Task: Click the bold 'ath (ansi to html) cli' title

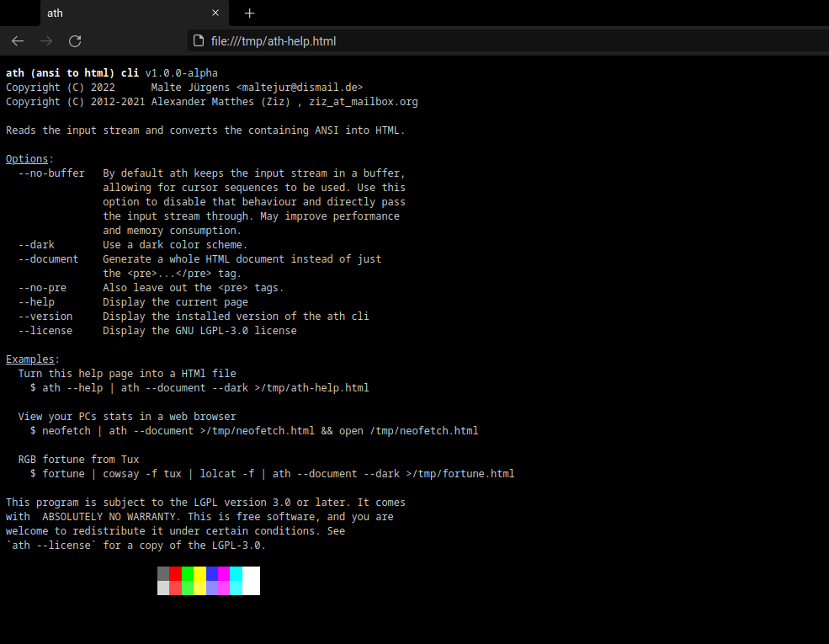Action: 72,73
